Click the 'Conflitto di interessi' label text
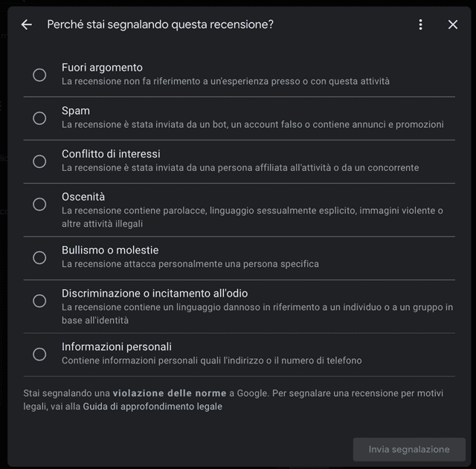This screenshot has width=476, height=469. (x=111, y=154)
